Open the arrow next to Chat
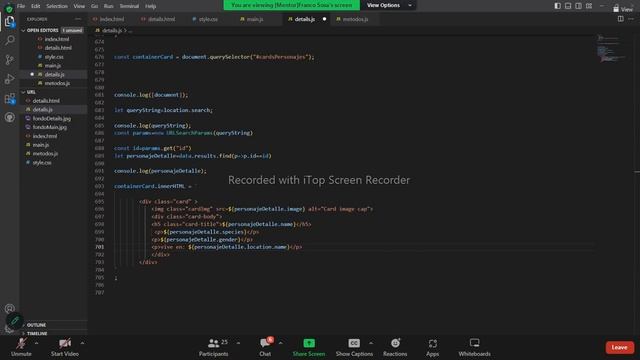640x360 pixels. point(280,343)
